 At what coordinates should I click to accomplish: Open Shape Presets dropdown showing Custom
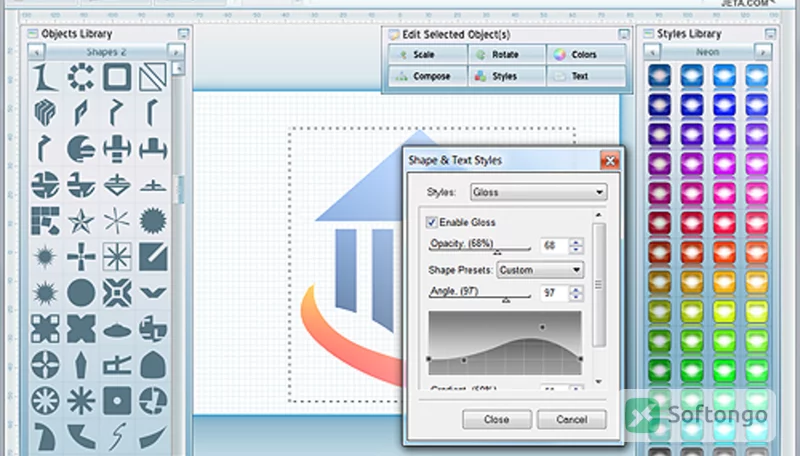pyautogui.click(x=540, y=270)
